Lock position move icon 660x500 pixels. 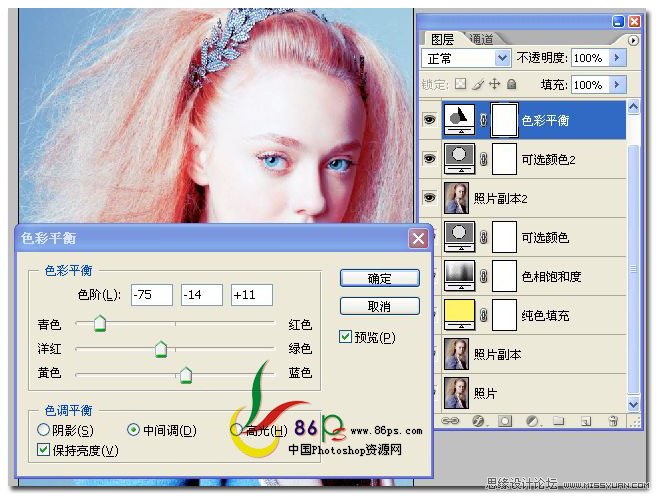click(x=494, y=84)
